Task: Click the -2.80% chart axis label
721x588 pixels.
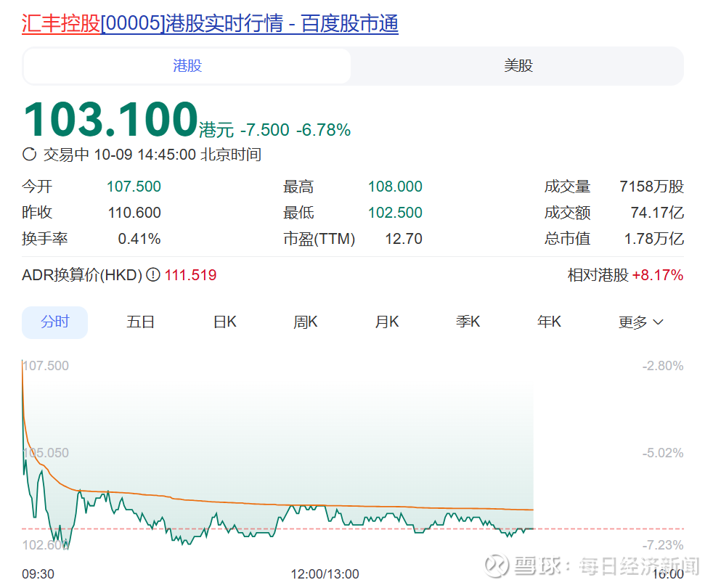Action: pyautogui.click(x=663, y=366)
